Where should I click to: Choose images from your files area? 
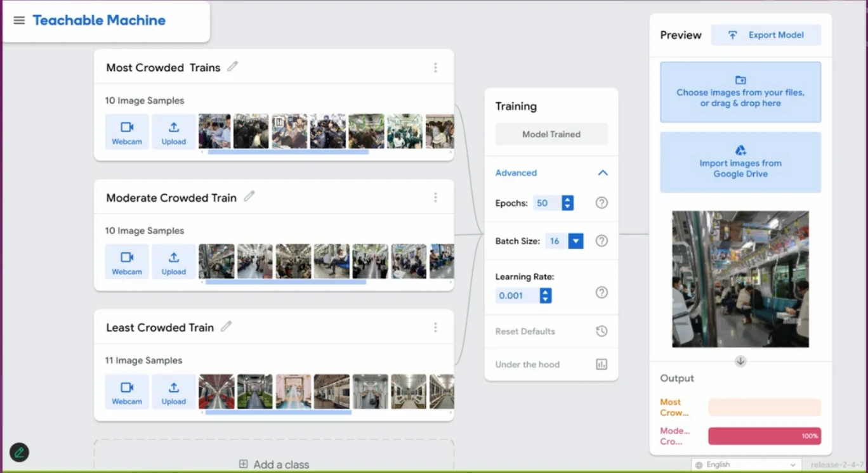click(740, 92)
